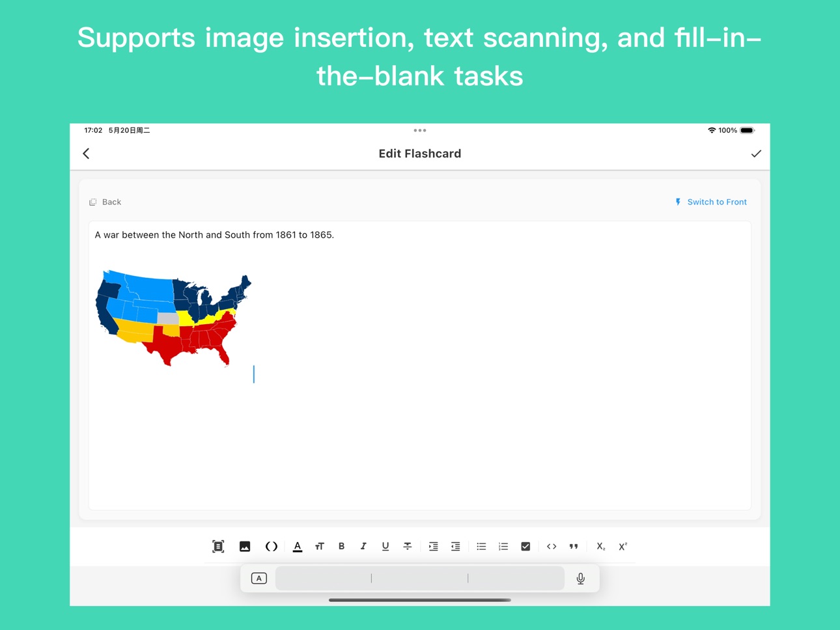The width and height of the screenshot is (840, 630).
Task: Open the font size tool
Action: click(320, 547)
